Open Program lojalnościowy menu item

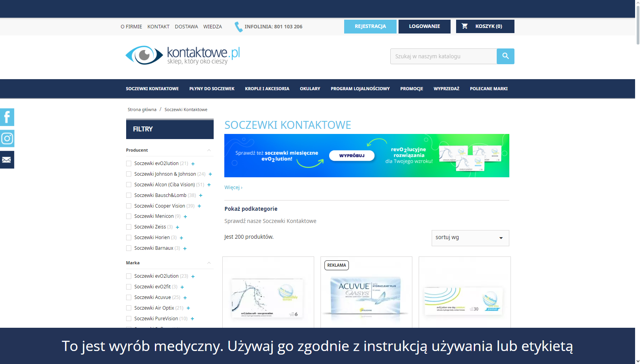360,89
